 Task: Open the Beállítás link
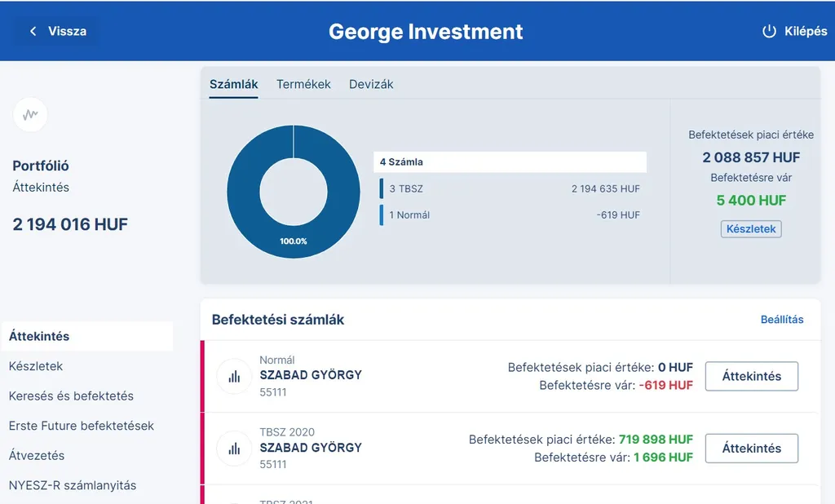[782, 319]
